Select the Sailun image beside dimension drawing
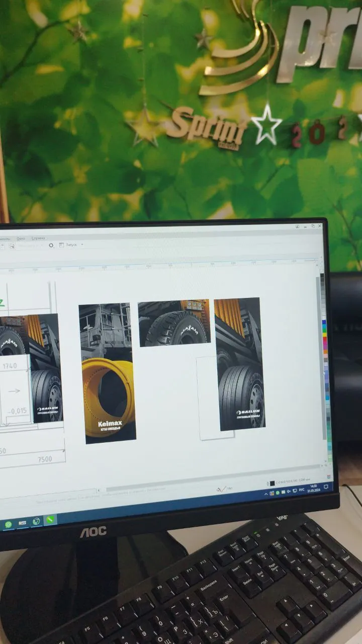 tap(45, 367)
